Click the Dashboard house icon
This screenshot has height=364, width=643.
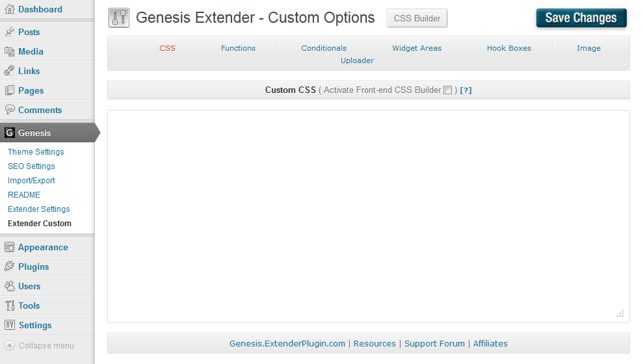[x=10, y=9]
